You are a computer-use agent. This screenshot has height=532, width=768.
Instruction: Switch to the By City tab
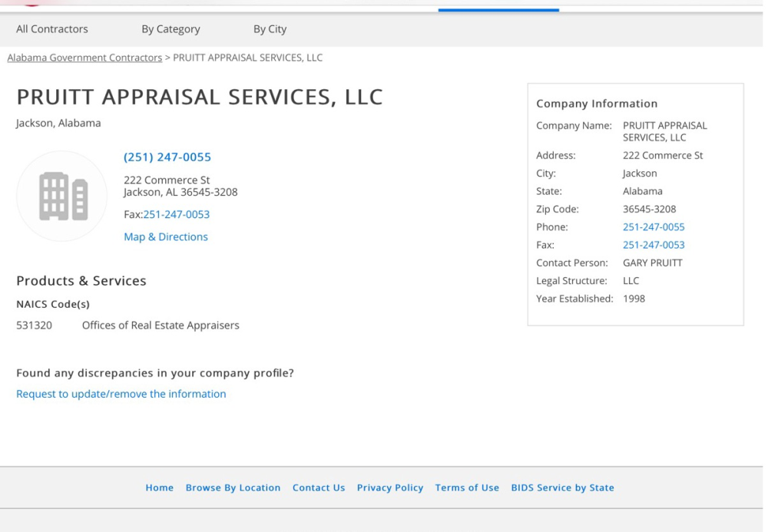point(270,29)
